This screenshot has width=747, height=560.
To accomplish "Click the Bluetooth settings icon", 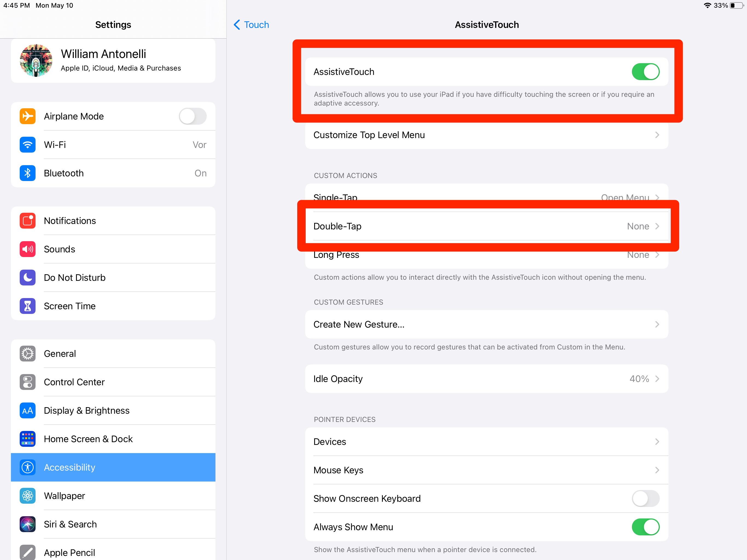I will coord(28,173).
